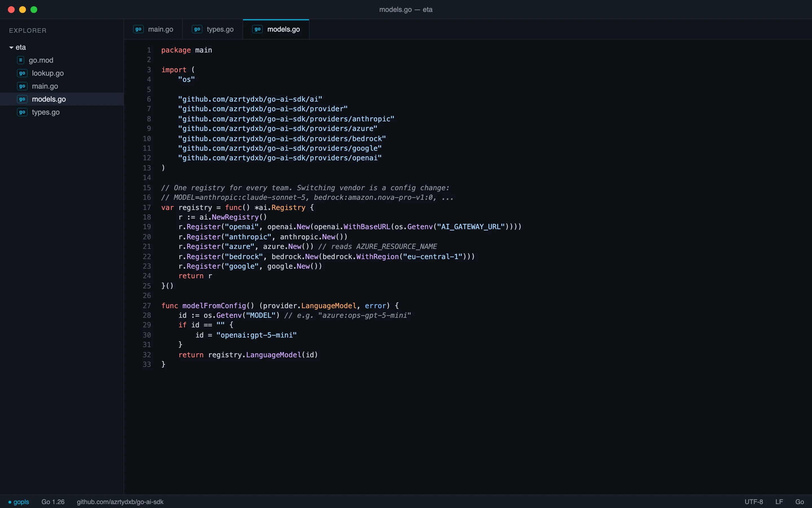
Task: Click 'return r' on line 24
Action: pyautogui.click(x=195, y=276)
